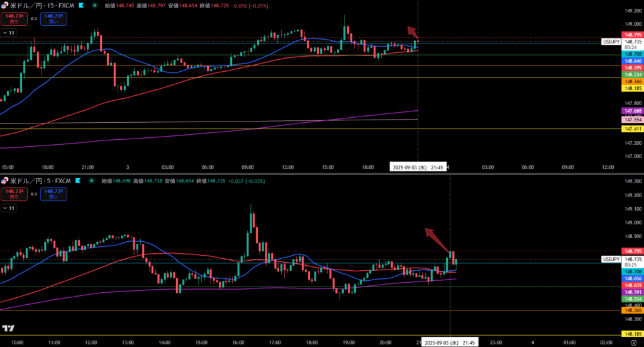Image resolution: width=644 pixels, height=347 pixels.
Task: Click the orange 148.366 price label on the 15-minute chart
Action: click(633, 82)
